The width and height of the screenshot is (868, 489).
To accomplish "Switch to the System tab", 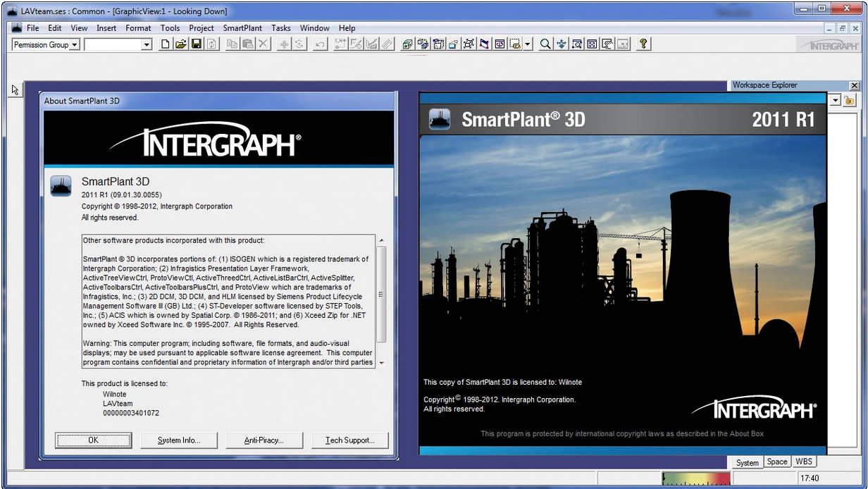I will pos(747,462).
